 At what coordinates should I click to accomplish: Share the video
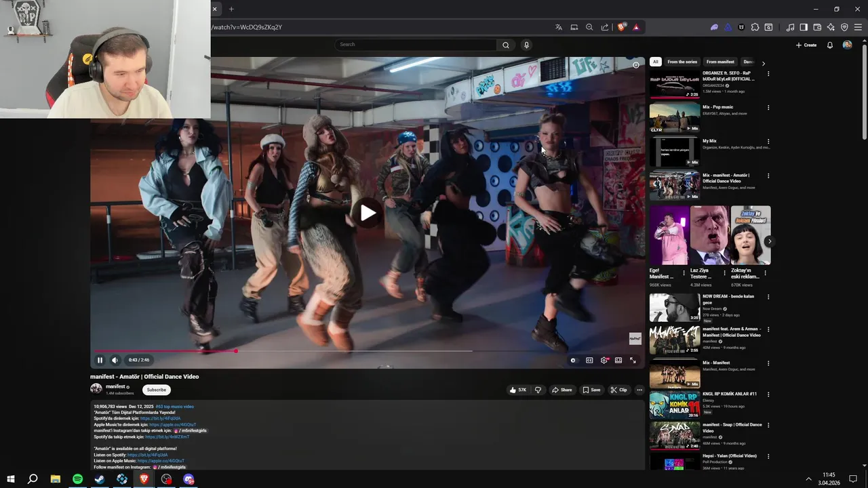click(x=561, y=390)
